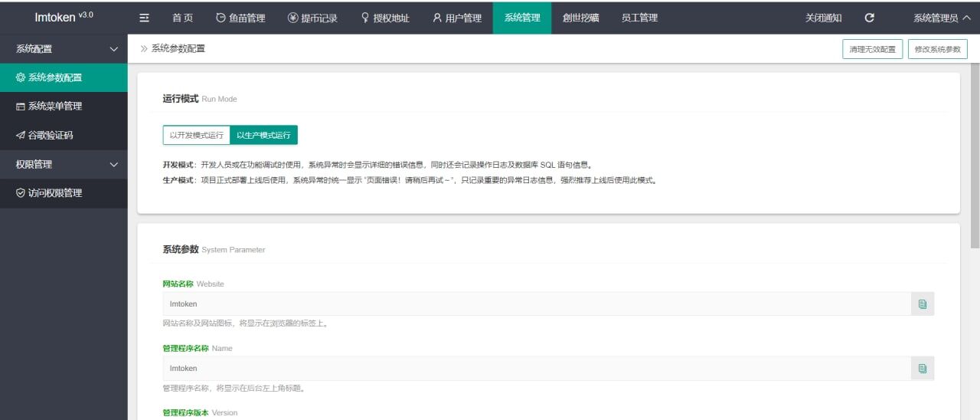The height and width of the screenshot is (420, 980).
Task: Open the 员工管理 top menu
Action: tap(639, 18)
